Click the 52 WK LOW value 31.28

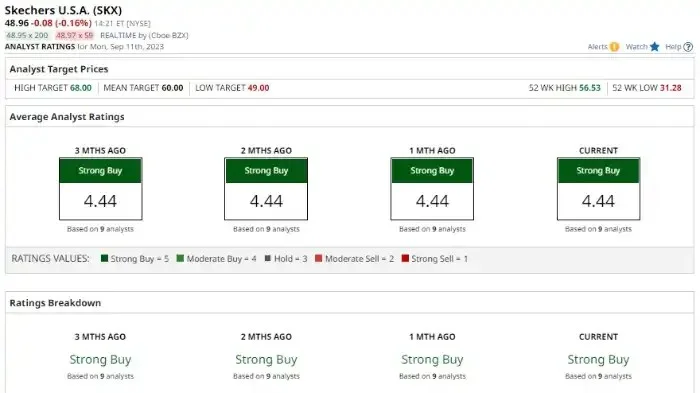[671, 88]
